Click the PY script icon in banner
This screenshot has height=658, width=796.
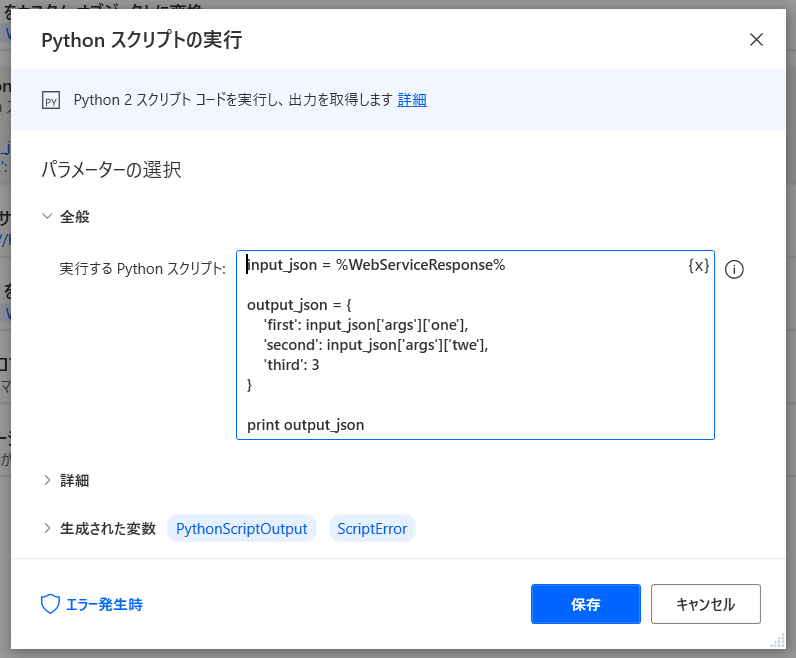(x=51, y=101)
